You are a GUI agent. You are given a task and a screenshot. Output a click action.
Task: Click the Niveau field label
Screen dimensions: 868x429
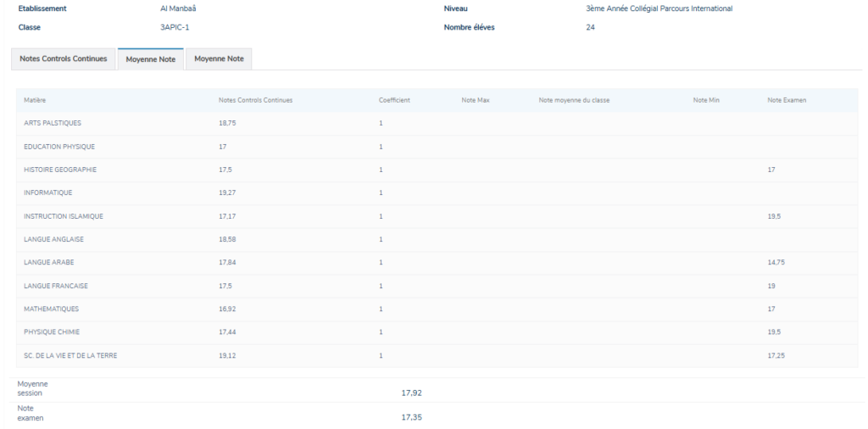pos(455,8)
